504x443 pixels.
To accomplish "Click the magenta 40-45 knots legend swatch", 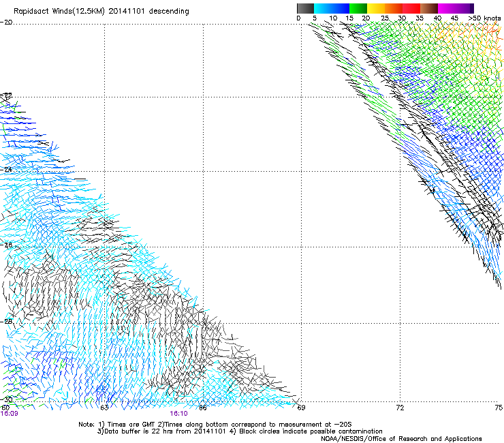I will tap(447, 8).
